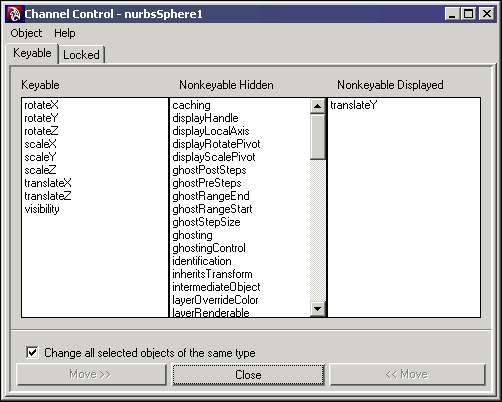Open the Help menu
The height and width of the screenshot is (402, 502).
65,33
